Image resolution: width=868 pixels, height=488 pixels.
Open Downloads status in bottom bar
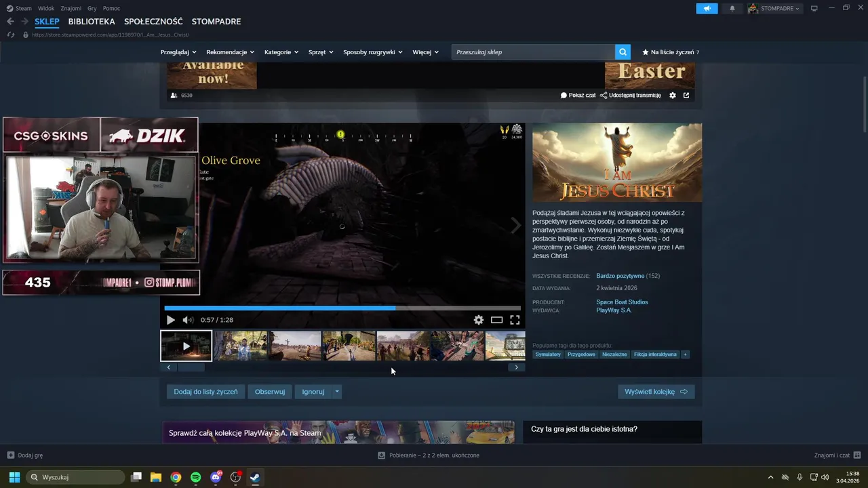pos(429,455)
